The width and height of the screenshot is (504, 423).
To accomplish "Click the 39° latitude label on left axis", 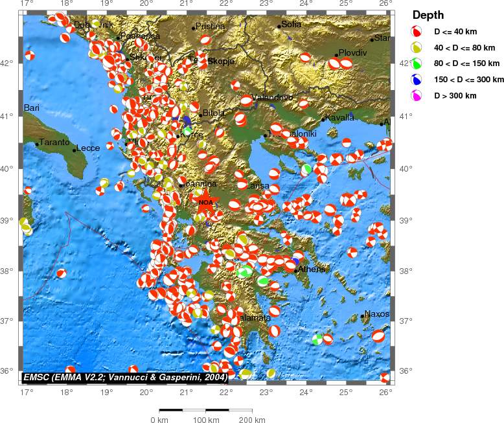I will pyautogui.click(x=7, y=220).
